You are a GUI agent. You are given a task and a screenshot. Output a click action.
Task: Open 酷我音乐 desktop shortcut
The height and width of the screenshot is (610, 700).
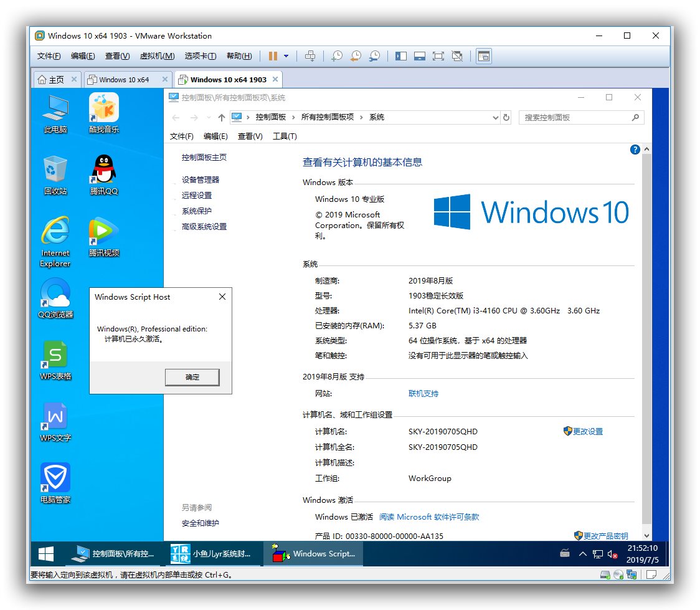pyautogui.click(x=103, y=113)
